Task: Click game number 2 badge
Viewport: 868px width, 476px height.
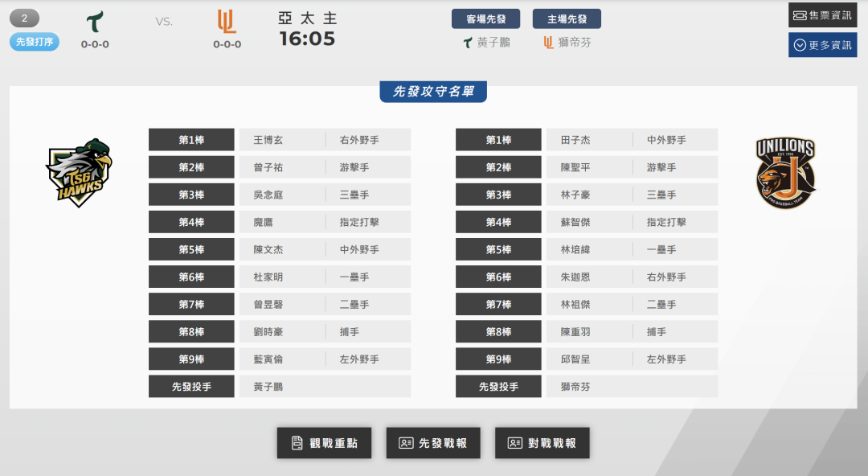Action: coord(25,18)
